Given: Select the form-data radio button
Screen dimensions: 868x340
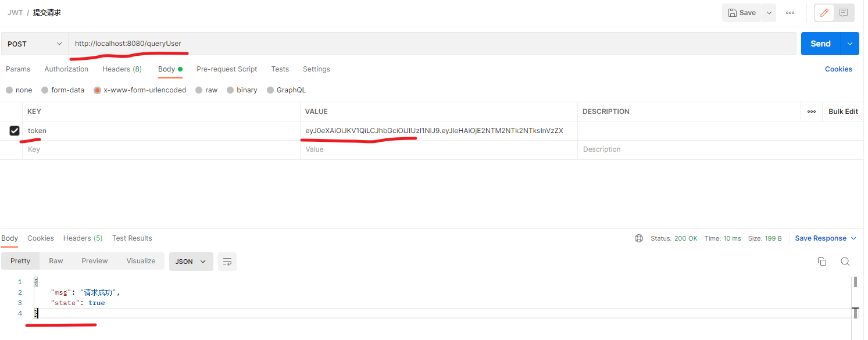Looking at the screenshot, I should point(45,90).
